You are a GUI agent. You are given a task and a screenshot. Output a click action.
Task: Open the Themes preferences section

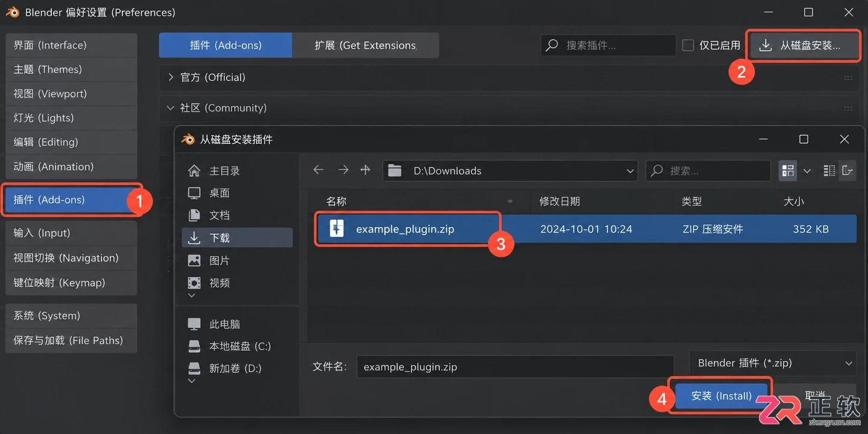tap(71, 69)
